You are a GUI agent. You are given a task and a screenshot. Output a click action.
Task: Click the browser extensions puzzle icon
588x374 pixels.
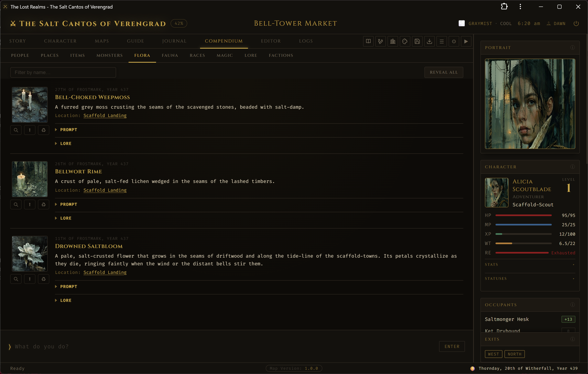504,7
